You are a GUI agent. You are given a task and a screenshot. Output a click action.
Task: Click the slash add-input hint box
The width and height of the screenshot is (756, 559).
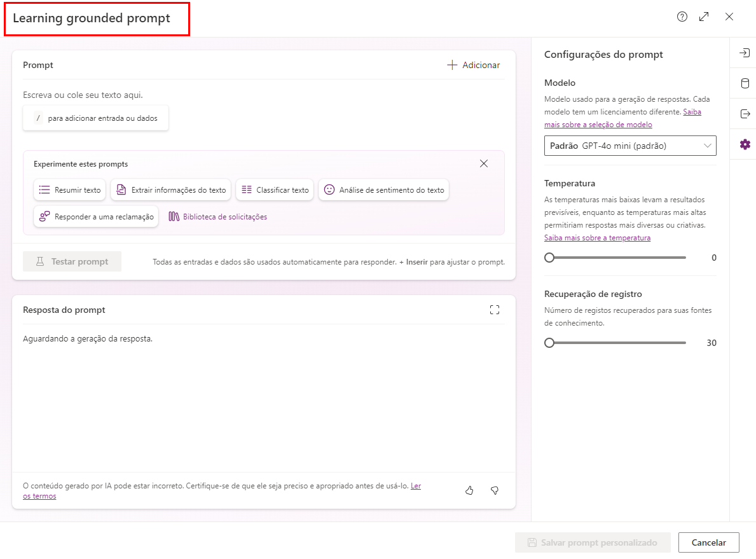pyautogui.click(x=95, y=118)
